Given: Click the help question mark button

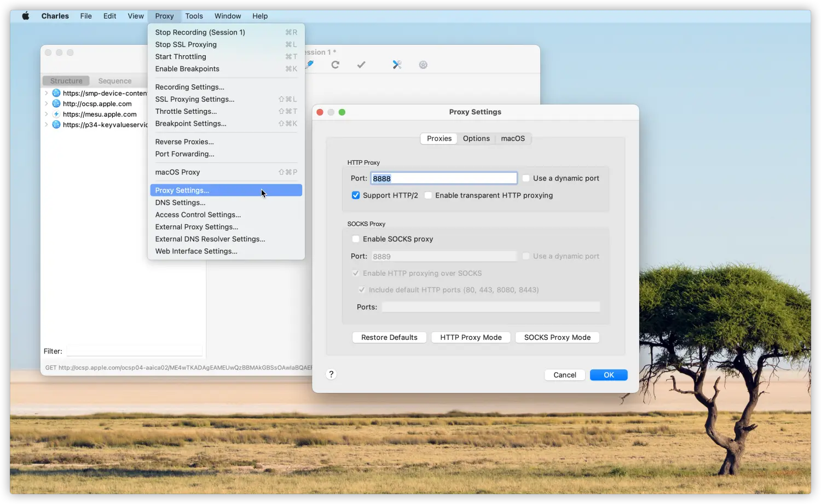Looking at the screenshot, I should tap(331, 374).
